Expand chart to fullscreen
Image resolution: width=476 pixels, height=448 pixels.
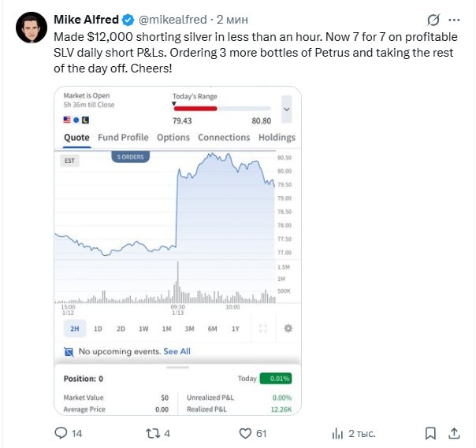pyautogui.click(x=263, y=328)
